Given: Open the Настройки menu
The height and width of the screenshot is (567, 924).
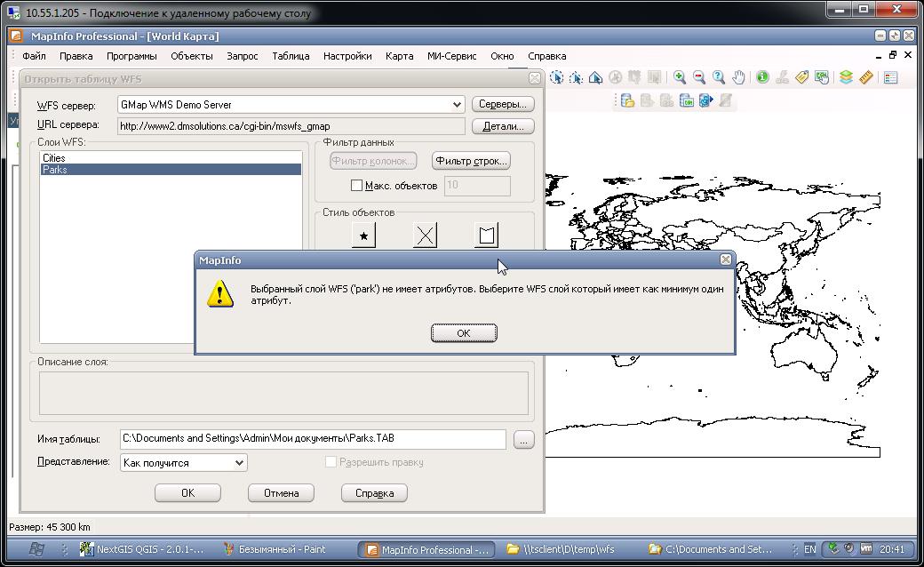Looking at the screenshot, I should (x=347, y=56).
